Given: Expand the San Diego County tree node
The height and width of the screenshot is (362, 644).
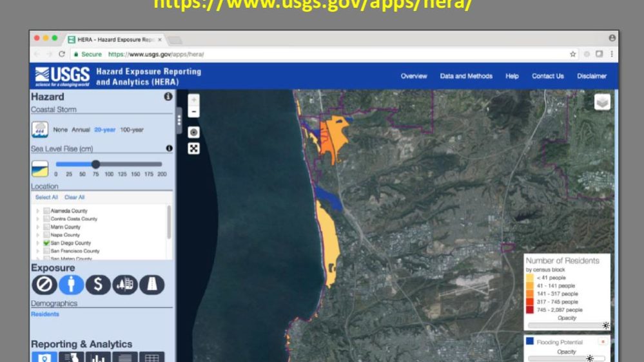Looking at the screenshot, I should pyautogui.click(x=38, y=243).
